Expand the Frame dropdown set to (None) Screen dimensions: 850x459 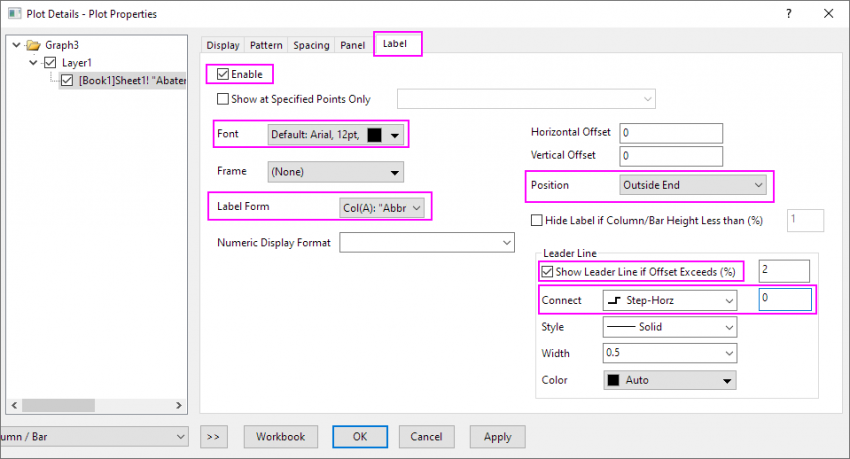(335, 171)
